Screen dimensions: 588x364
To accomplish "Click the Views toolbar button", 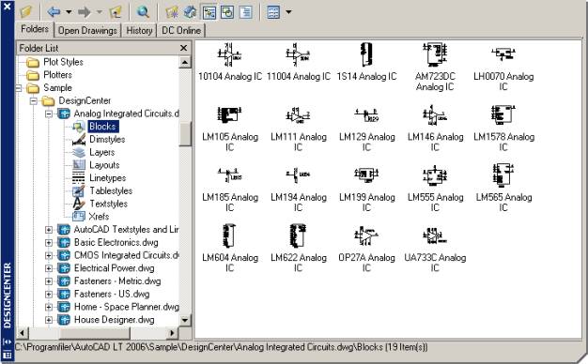I will point(273,12).
